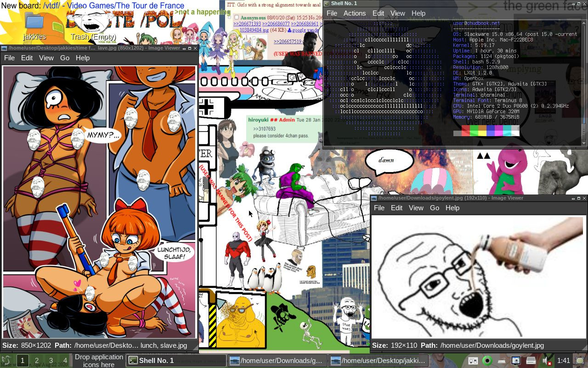Click the "Drop application icons here" quick-launch area
Viewport: 588px width, 368px height.
point(99,361)
